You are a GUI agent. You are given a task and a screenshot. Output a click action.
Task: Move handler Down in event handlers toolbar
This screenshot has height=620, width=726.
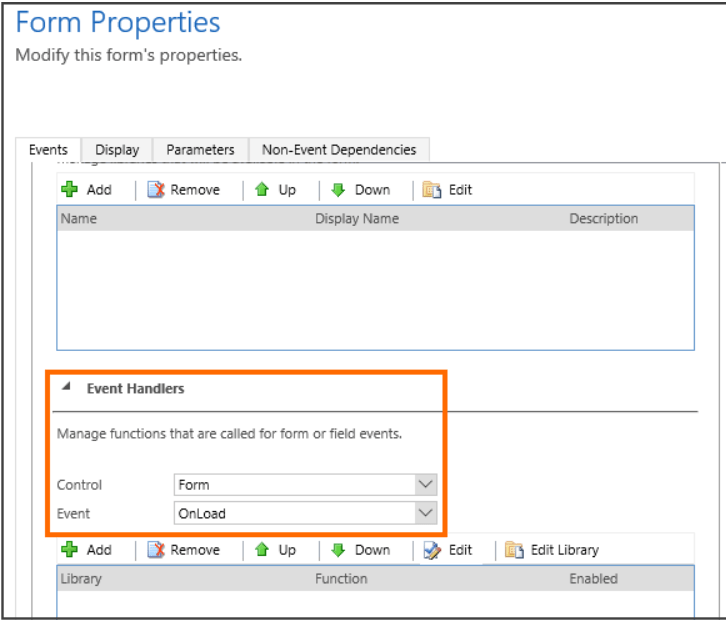point(360,550)
